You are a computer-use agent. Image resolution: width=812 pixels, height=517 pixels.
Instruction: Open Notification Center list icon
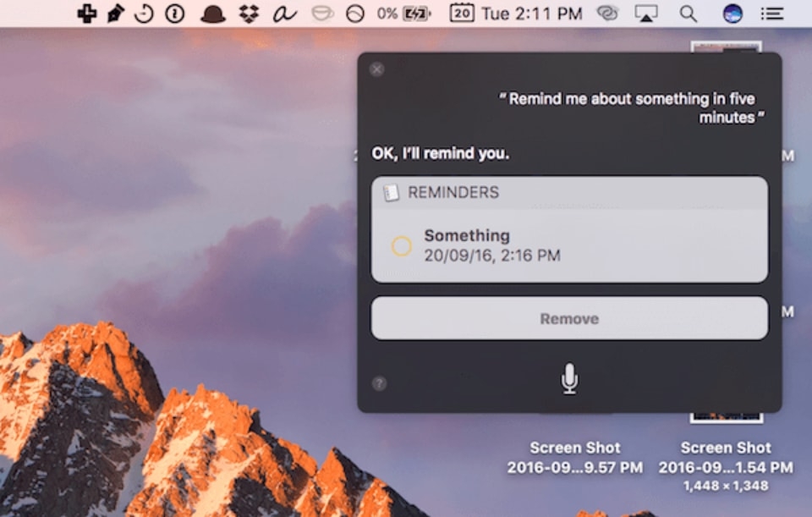(x=771, y=14)
